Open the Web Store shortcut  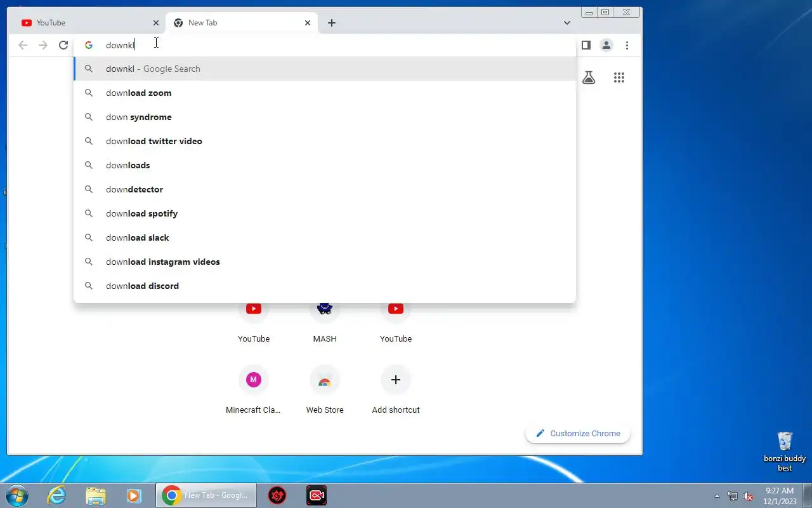pyautogui.click(x=325, y=391)
